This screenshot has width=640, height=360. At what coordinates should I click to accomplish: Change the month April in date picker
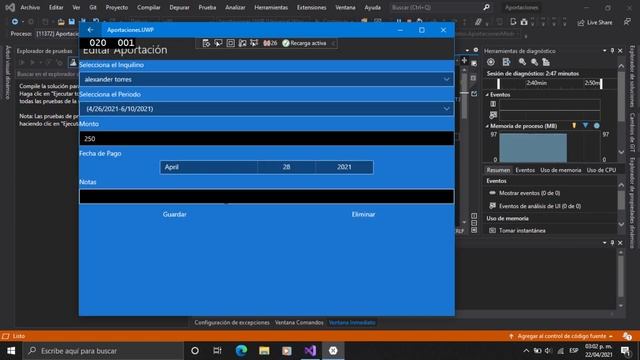[209, 167]
